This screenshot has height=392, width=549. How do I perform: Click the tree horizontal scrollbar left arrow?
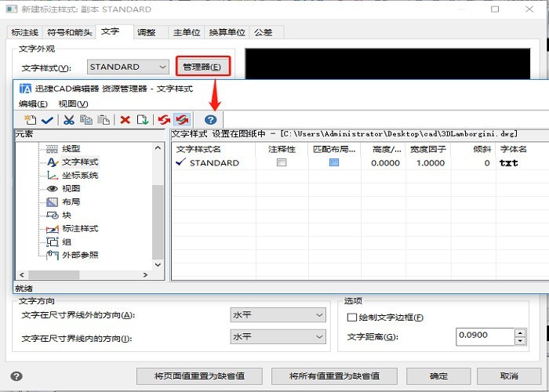22,275
